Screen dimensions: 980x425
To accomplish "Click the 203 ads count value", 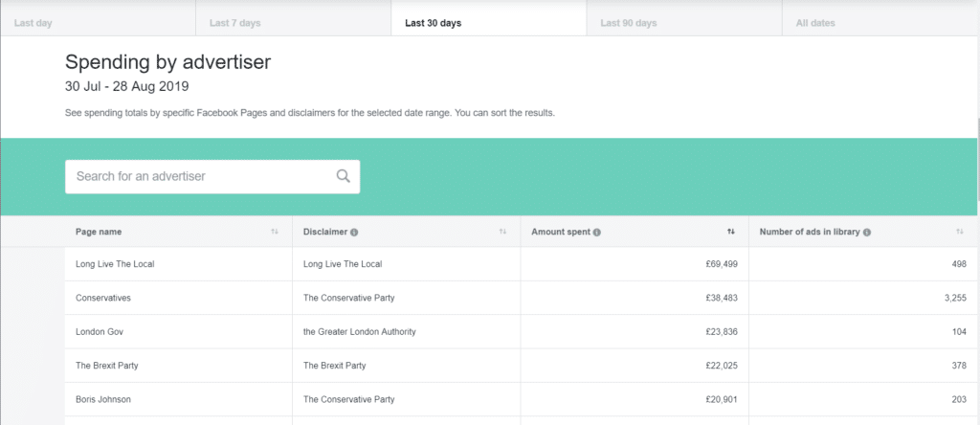I will click(x=959, y=399).
